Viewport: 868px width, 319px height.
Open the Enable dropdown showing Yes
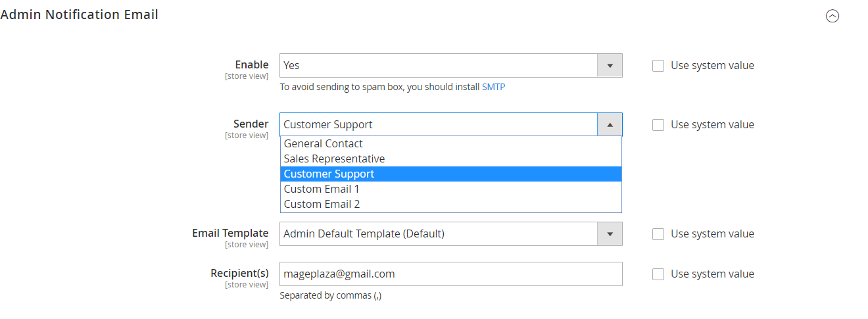(x=438, y=66)
